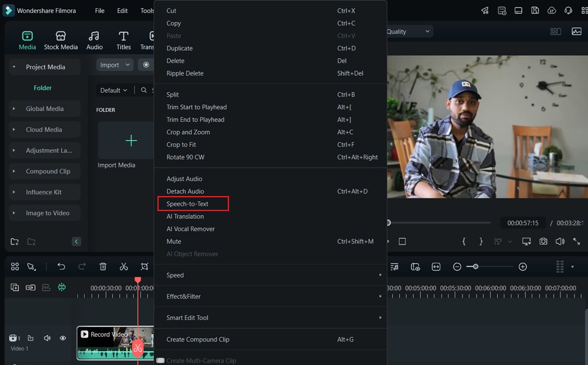
Task: Select the Record Video timeline clip
Action: [x=116, y=343]
